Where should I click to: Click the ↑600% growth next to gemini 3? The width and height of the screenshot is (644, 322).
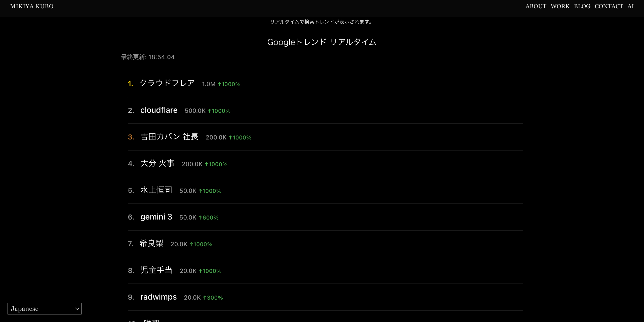209,218
